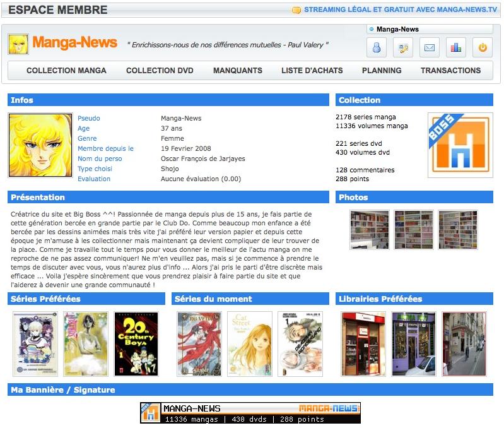The width and height of the screenshot is (504, 428).
Task: Open the yellow dress favorite series cover
Action: tap(86, 344)
